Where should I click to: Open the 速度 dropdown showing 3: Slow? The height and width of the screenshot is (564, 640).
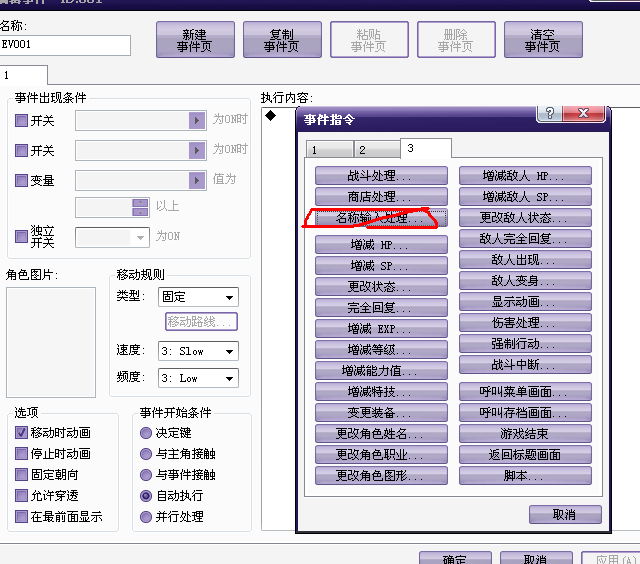pos(198,351)
